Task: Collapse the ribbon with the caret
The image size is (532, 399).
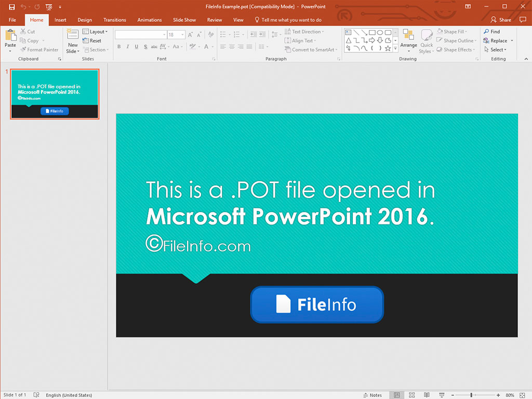Action: (x=526, y=59)
